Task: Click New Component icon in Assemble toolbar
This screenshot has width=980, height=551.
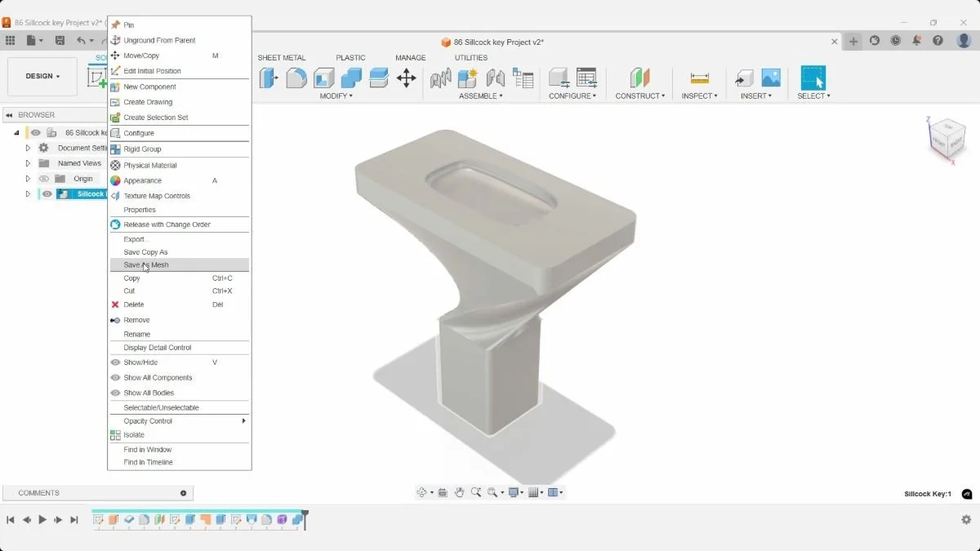Action: [x=467, y=78]
